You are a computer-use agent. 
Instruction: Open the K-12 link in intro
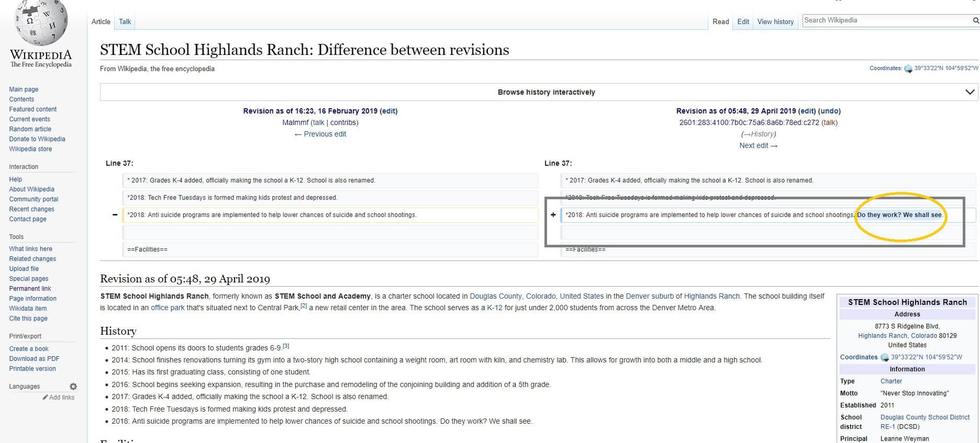click(x=495, y=308)
